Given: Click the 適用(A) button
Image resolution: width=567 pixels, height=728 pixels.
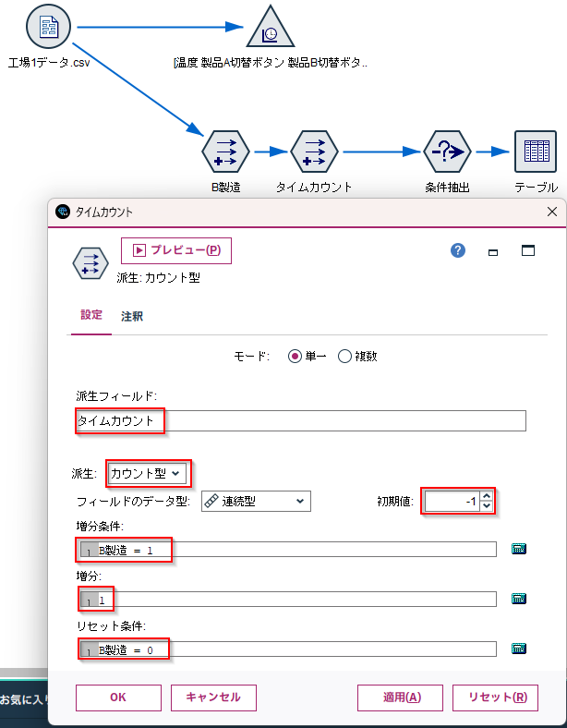Looking at the screenshot, I should 400,698.
